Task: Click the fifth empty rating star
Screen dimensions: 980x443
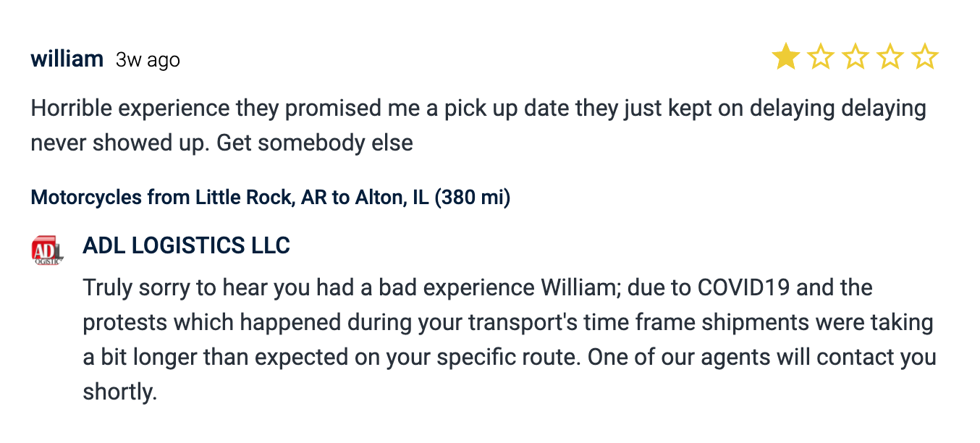Action: [x=924, y=56]
